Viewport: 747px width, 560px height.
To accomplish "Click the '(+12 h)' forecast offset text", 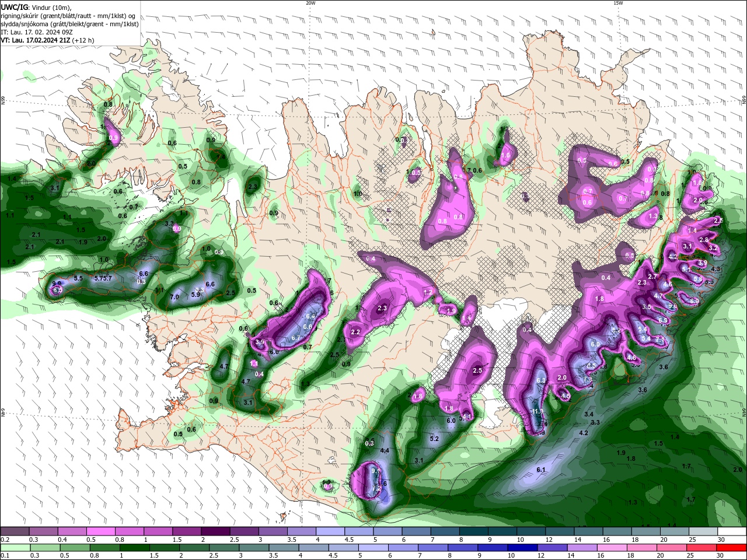I will coord(83,40).
